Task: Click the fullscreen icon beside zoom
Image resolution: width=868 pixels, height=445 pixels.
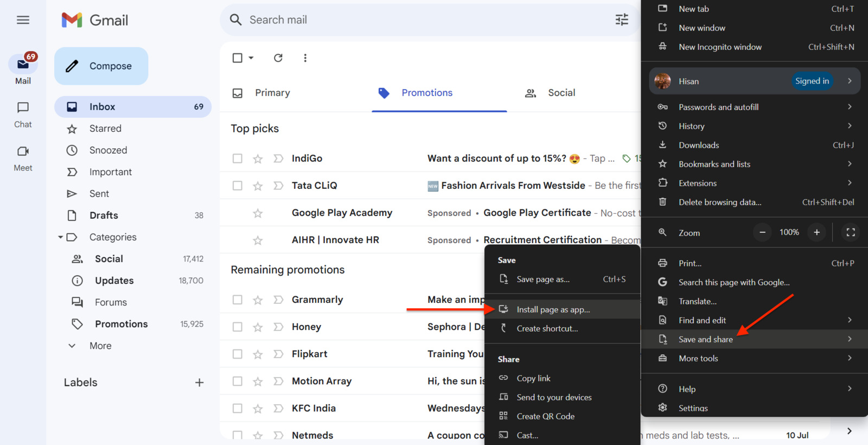Action: tap(850, 232)
